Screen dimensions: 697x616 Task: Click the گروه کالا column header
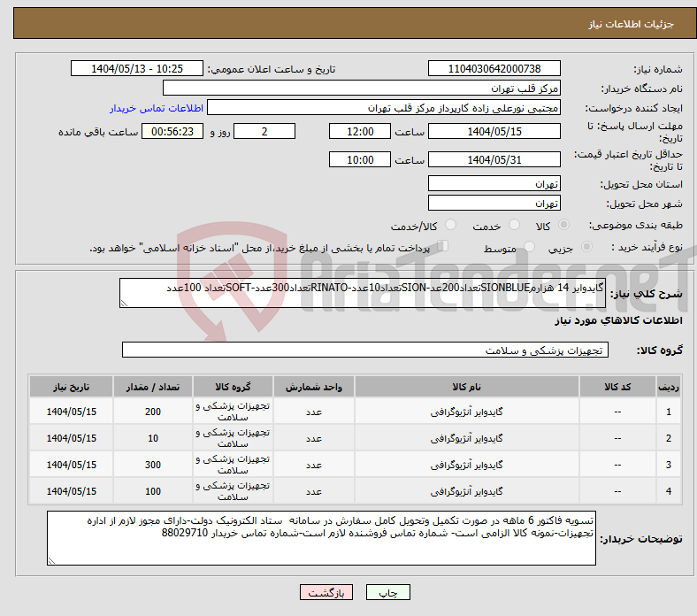tap(233, 387)
